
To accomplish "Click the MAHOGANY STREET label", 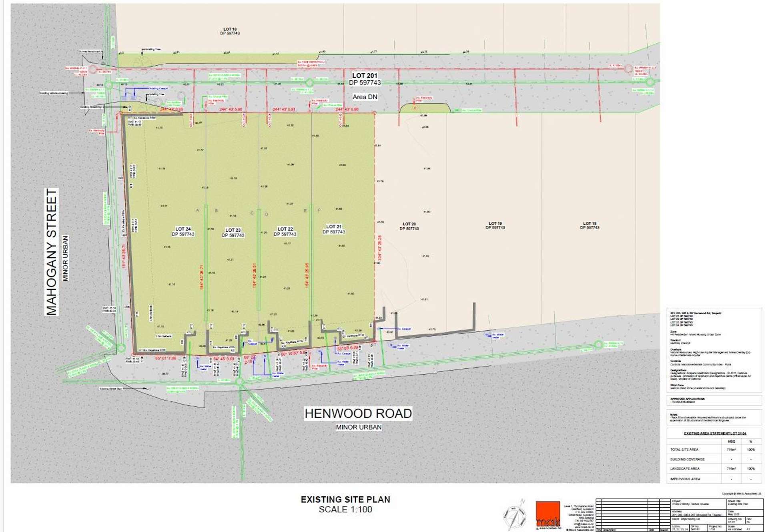I will pos(52,252).
